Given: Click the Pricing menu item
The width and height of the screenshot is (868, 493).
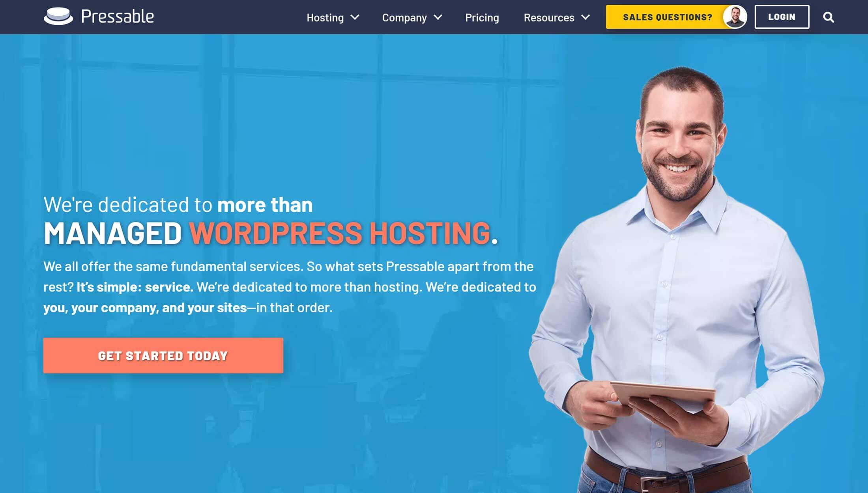Looking at the screenshot, I should pyautogui.click(x=482, y=17).
